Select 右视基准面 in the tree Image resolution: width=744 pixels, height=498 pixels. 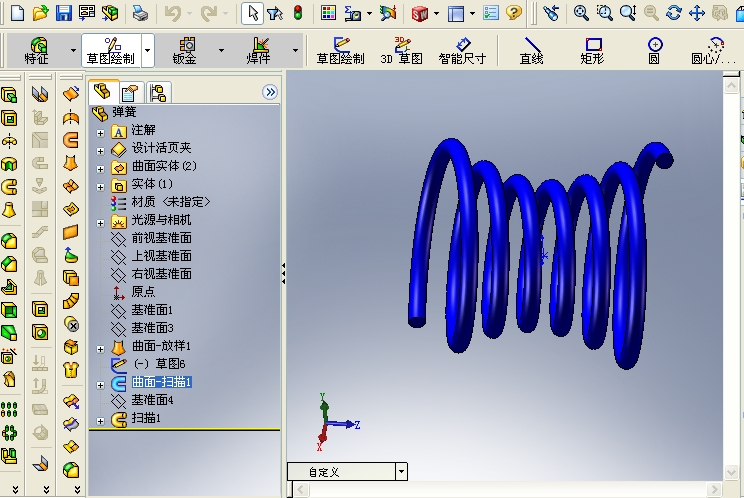coord(161,274)
